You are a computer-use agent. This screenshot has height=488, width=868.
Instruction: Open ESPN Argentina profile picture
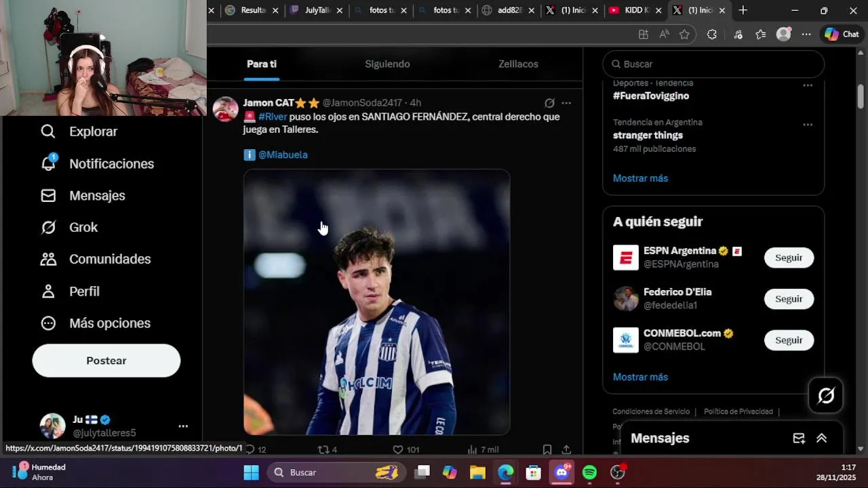pos(626,258)
